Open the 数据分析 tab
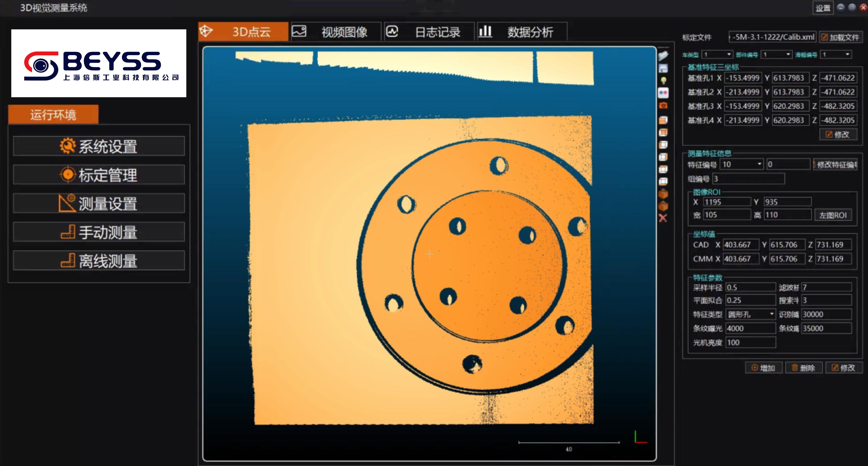The width and height of the screenshot is (868, 466). tap(522, 32)
